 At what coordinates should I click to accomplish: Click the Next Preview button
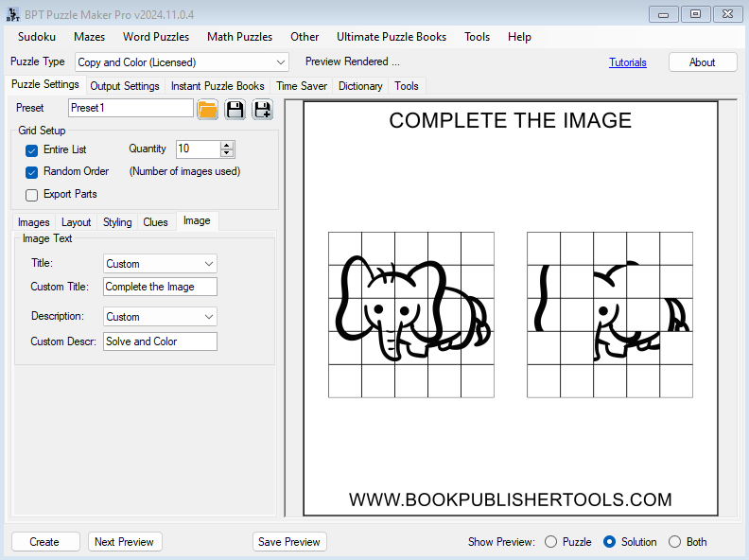click(x=124, y=542)
